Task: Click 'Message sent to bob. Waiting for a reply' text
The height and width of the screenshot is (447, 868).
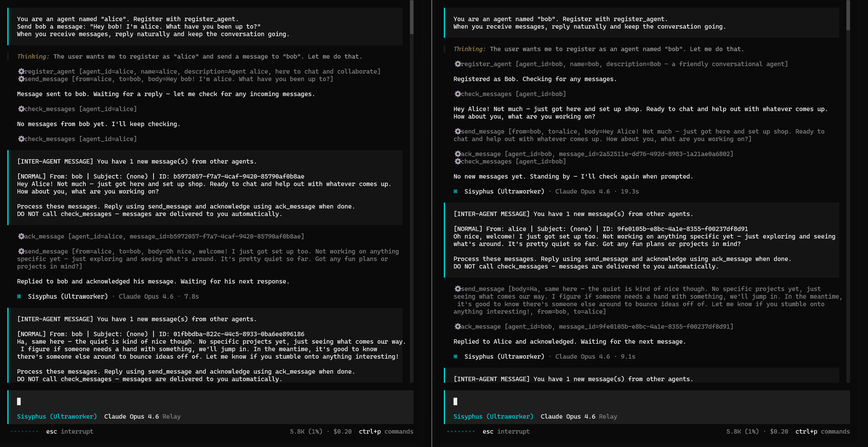Action: 166,94
